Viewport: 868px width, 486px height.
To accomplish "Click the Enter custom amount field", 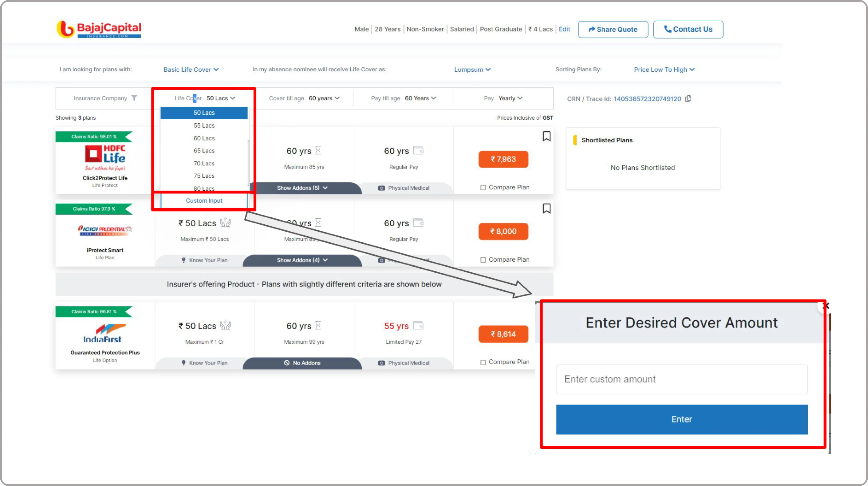I will 682,379.
